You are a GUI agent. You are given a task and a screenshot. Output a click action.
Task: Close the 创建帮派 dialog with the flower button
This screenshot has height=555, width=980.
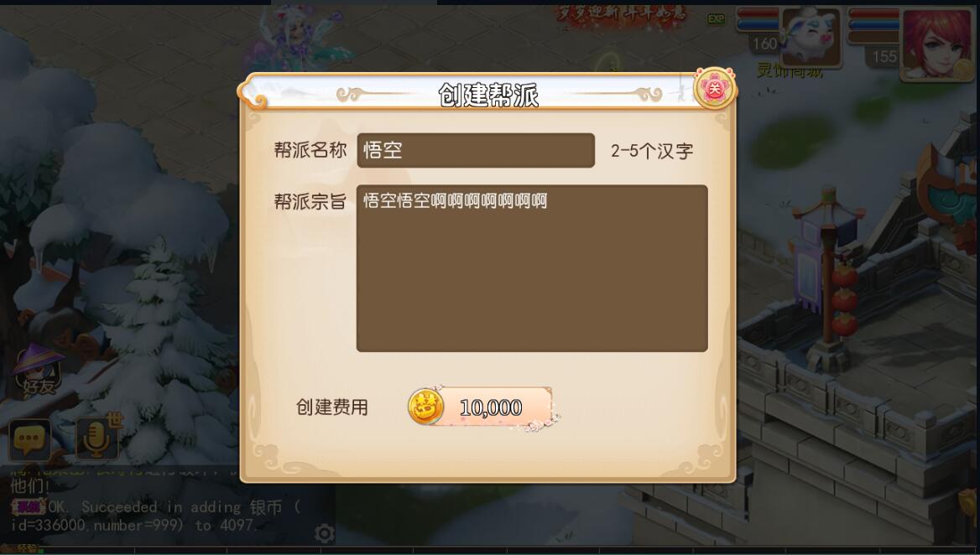click(714, 89)
